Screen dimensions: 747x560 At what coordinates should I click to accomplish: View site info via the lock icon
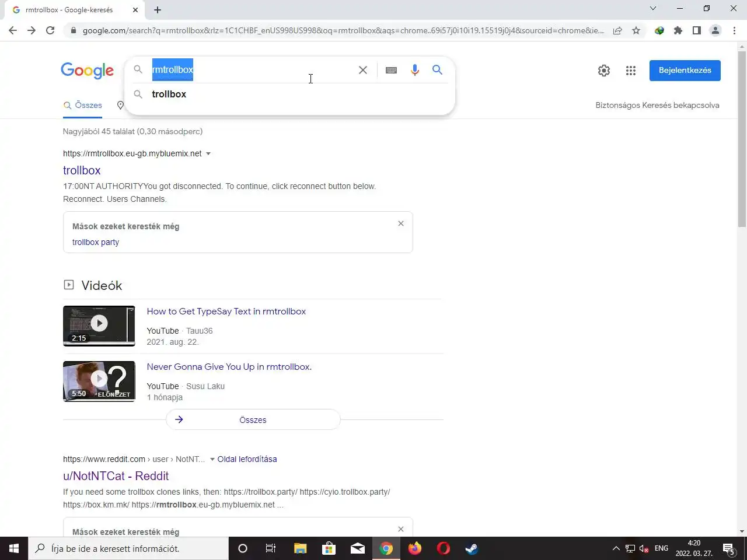click(x=73, y=30)
